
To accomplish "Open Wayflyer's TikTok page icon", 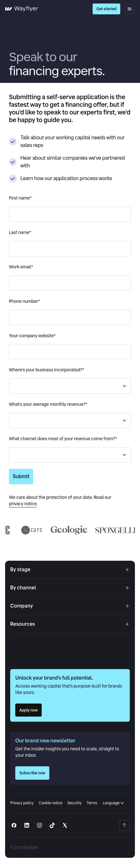I will coord(52,825).
